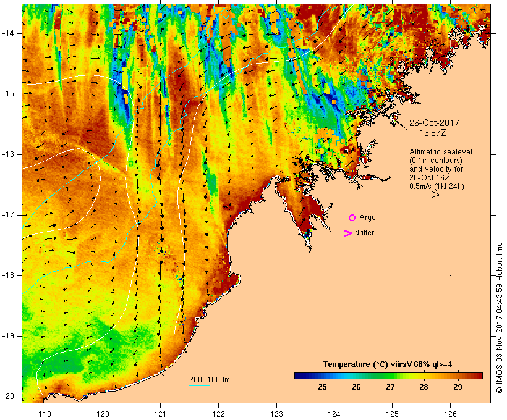Viewport: 507px width, 420px height.
Task: Click the '(0.1m contours)' text
Action: [x=436, y=161]
